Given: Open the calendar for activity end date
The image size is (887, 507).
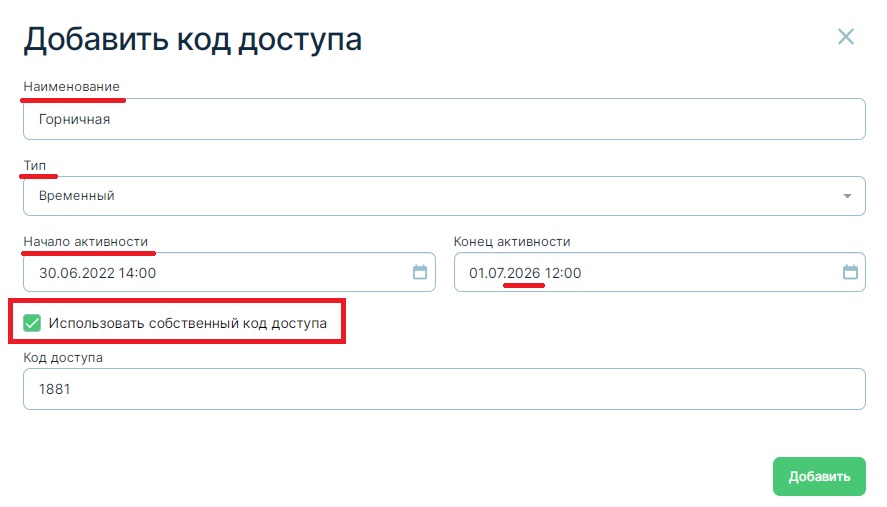Looking at the screenshot, I should click(850, 272).
